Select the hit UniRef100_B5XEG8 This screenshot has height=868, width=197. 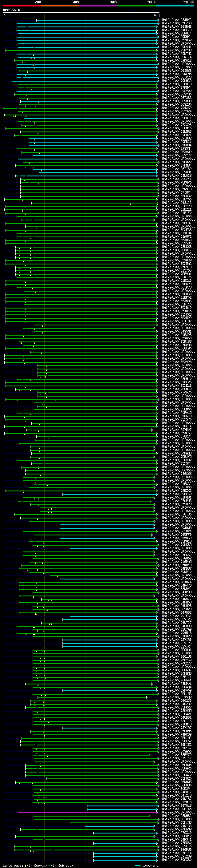point(177,230)
